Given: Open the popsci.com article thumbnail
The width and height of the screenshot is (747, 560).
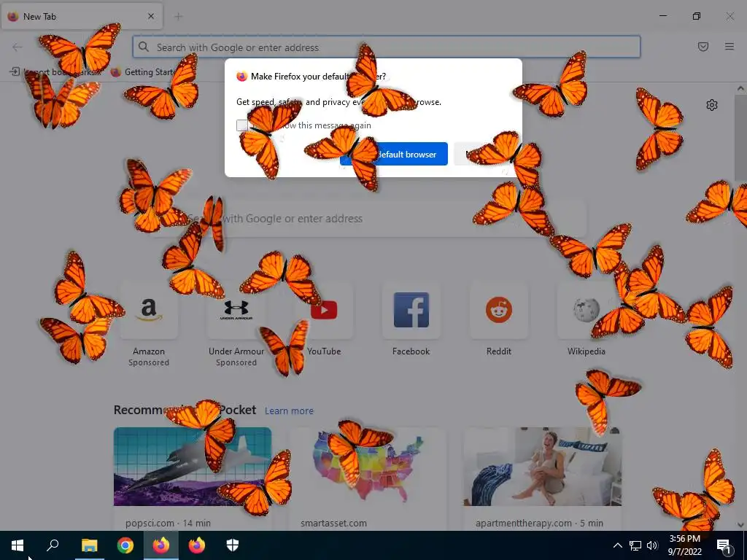Looking at the screenshot, I should (193, 466).
